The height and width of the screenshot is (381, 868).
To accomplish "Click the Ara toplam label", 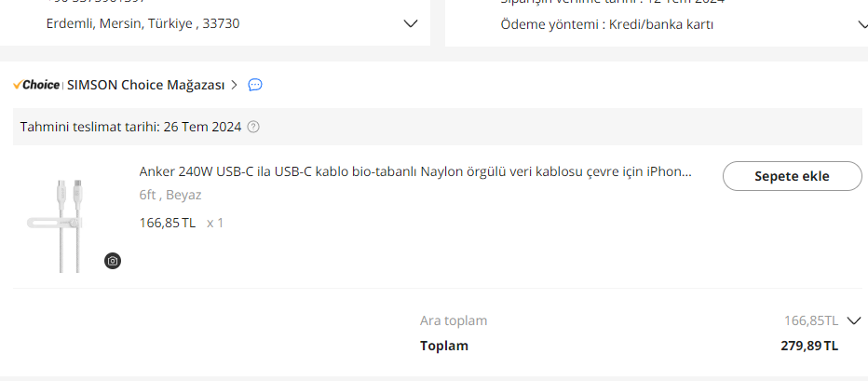I will 454,320.
